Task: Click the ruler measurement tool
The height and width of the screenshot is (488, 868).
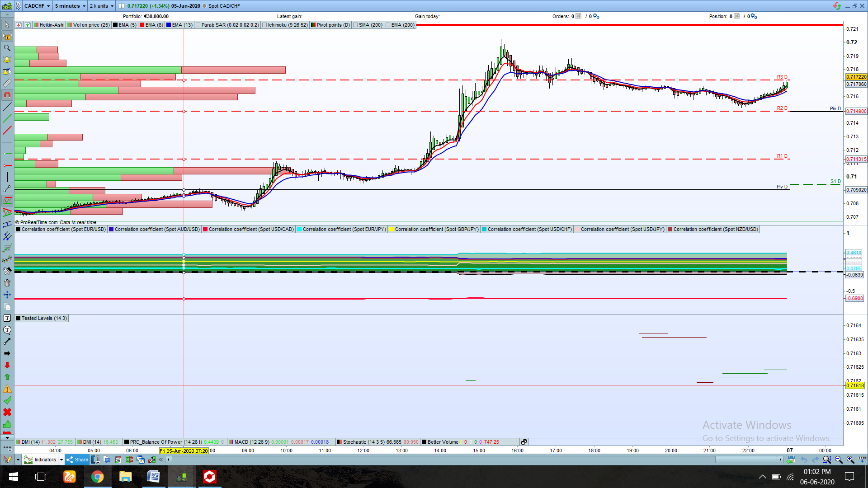Action: click(x=7, y=83)
